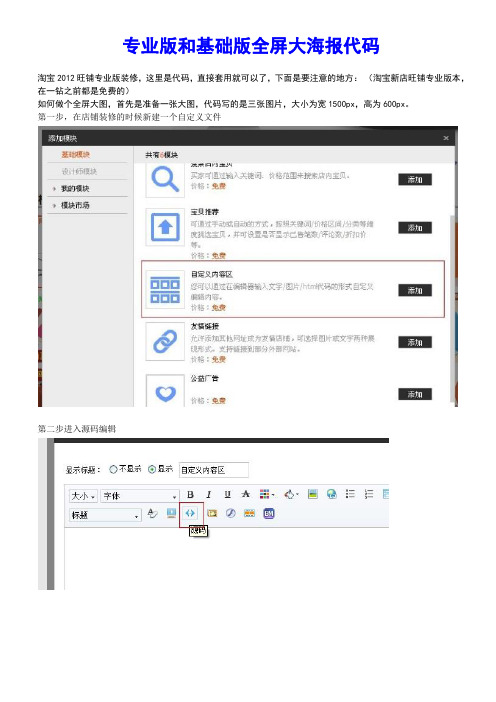Open the 字体 font family dropdown
Screen dimensions: 496x702
[140, 496]
